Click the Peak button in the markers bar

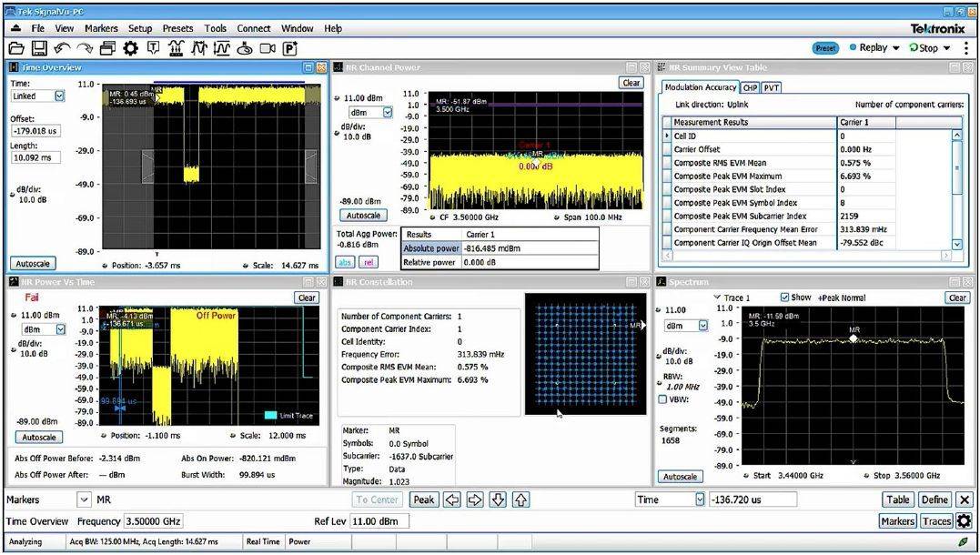tap(424, 499)
